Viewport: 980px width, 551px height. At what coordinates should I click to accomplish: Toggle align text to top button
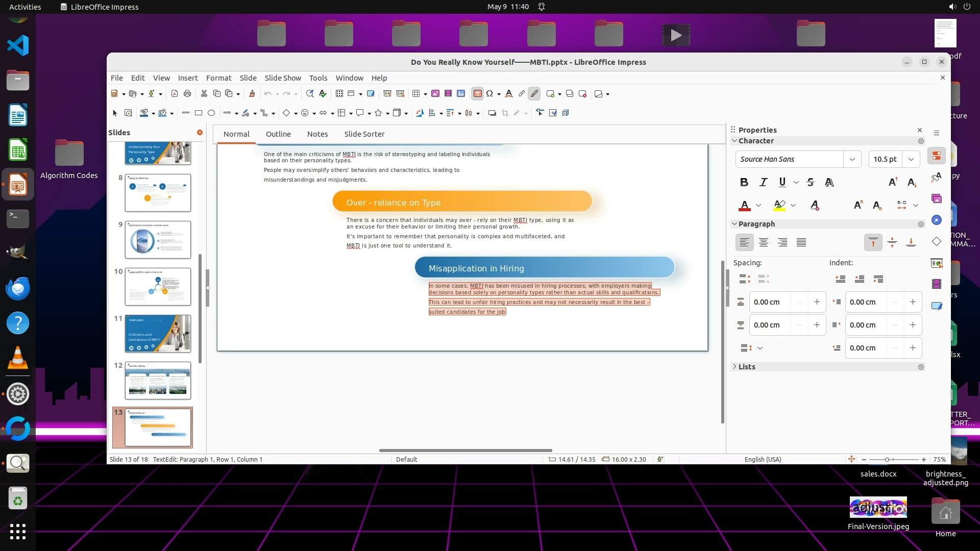click(873, 242)
